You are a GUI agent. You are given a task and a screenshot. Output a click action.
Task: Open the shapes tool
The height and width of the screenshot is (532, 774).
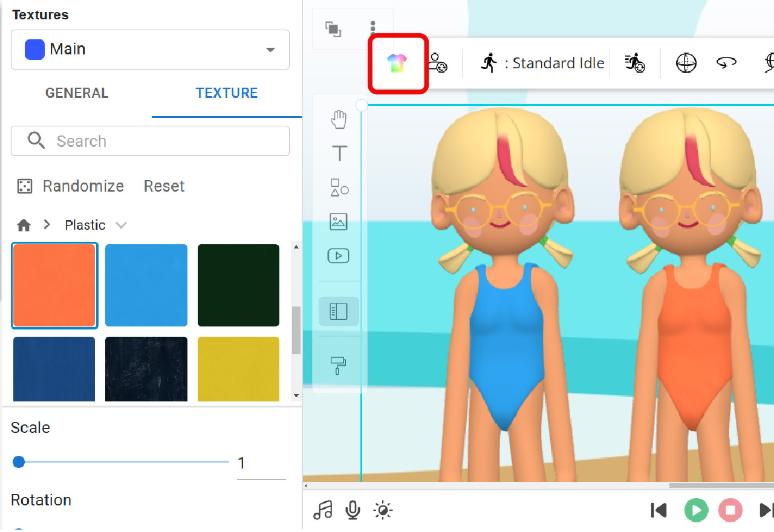pyautogui.click(x=339, y=188)
